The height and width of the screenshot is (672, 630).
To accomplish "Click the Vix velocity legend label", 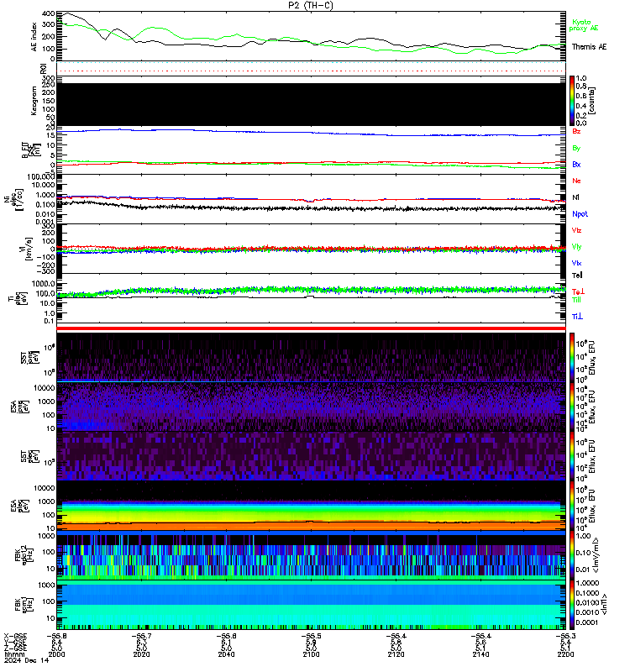I will (576, 263).
